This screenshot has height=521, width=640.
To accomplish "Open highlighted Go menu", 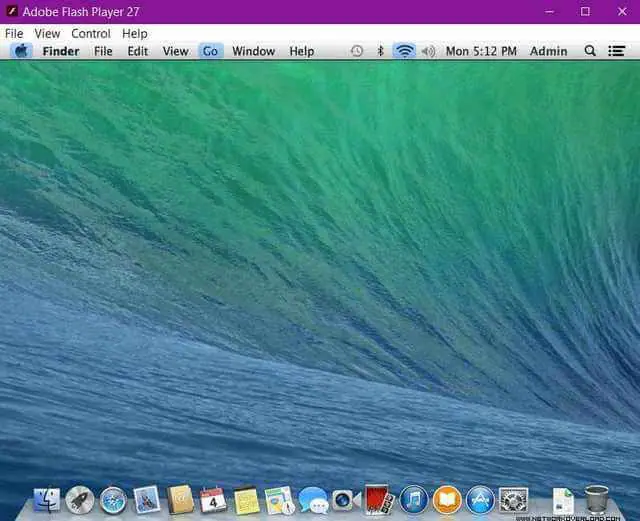I will 211,51.
